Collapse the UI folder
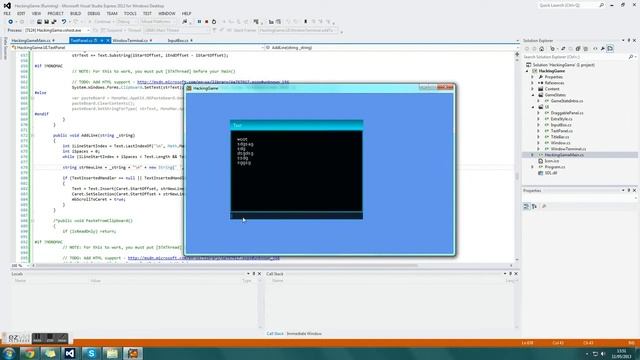This screenshot has height=360, width=640. tap(533, 107)
